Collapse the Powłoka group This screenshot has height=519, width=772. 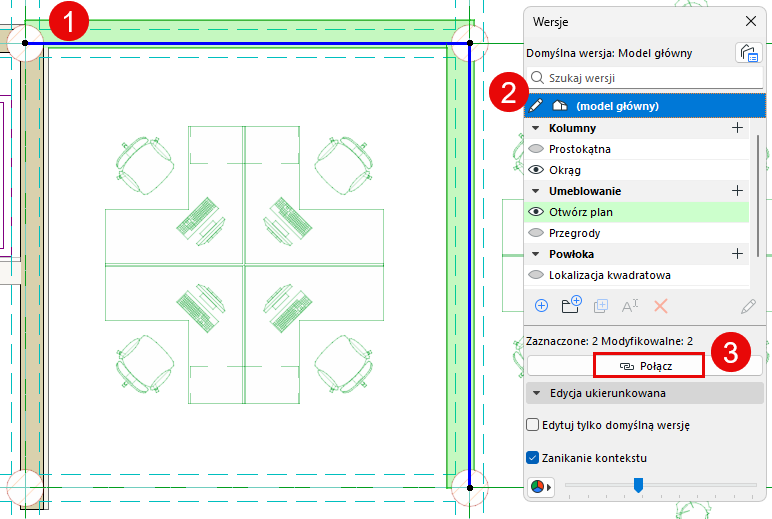pyautogui.click(x=536, y=254)
